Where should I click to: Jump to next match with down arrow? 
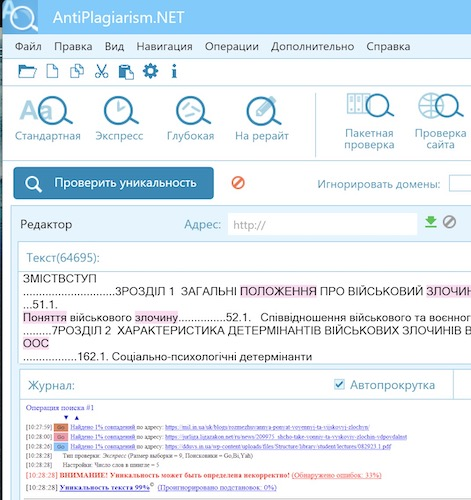tap(66, 417)
